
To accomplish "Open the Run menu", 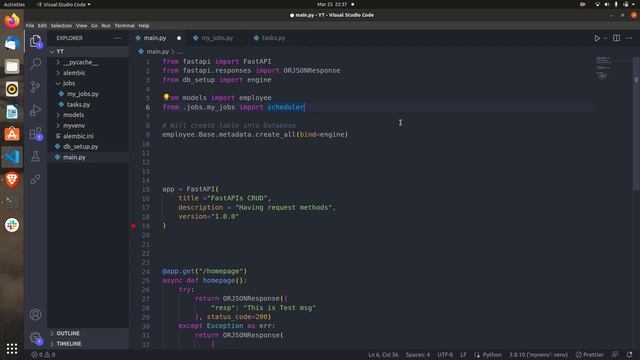I will 106,25.
